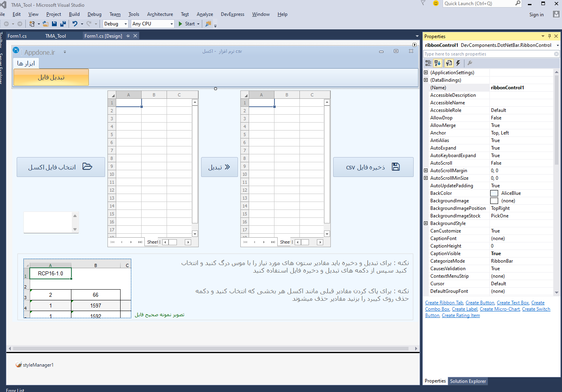Open the DevExpress menu
Viewport: 562px width, 392px height.
tap(232, 14)
